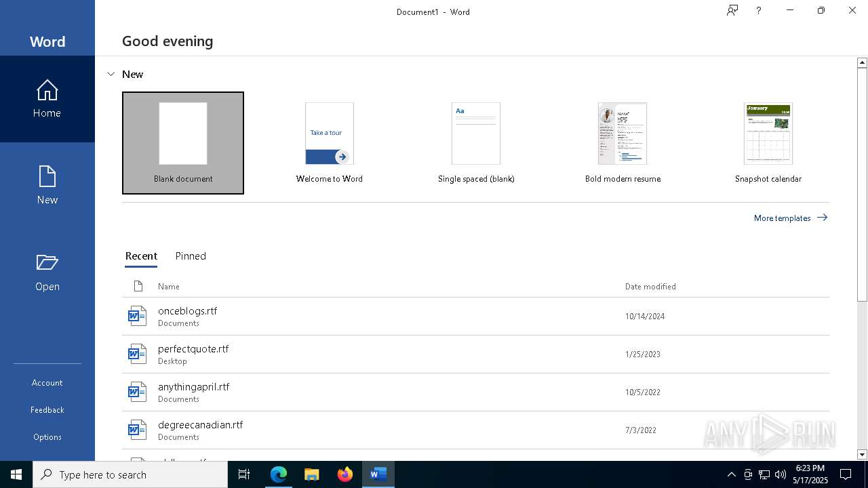868x488 pixels.
Task: Choose the Snapshot calendar template
Action: coord(768,143)
